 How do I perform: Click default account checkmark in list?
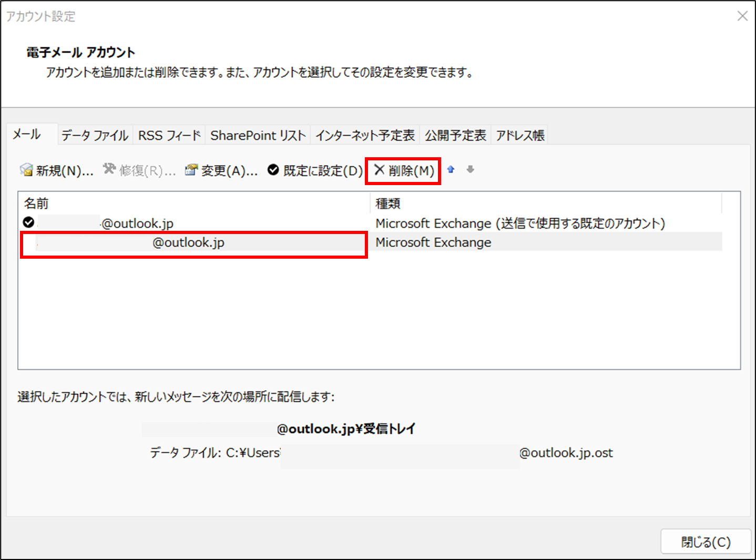click(29, 223)
